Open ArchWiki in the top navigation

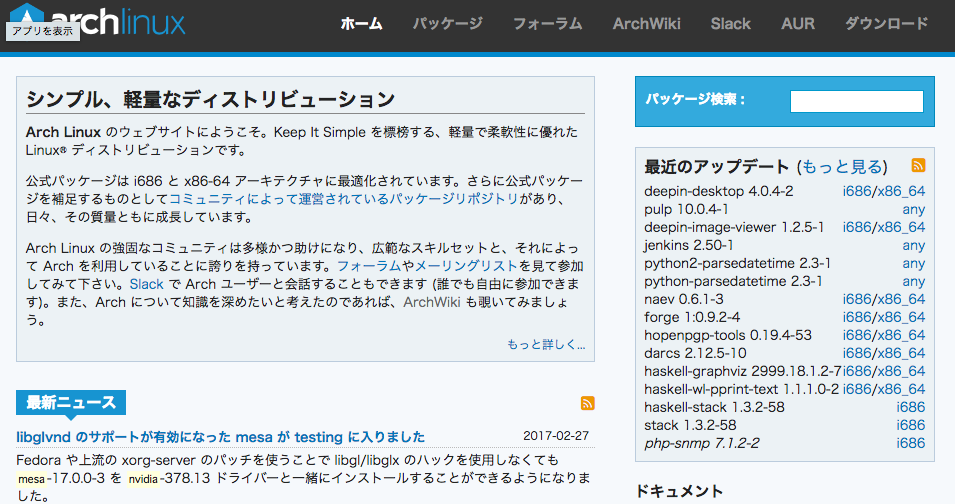click(646, 24)
